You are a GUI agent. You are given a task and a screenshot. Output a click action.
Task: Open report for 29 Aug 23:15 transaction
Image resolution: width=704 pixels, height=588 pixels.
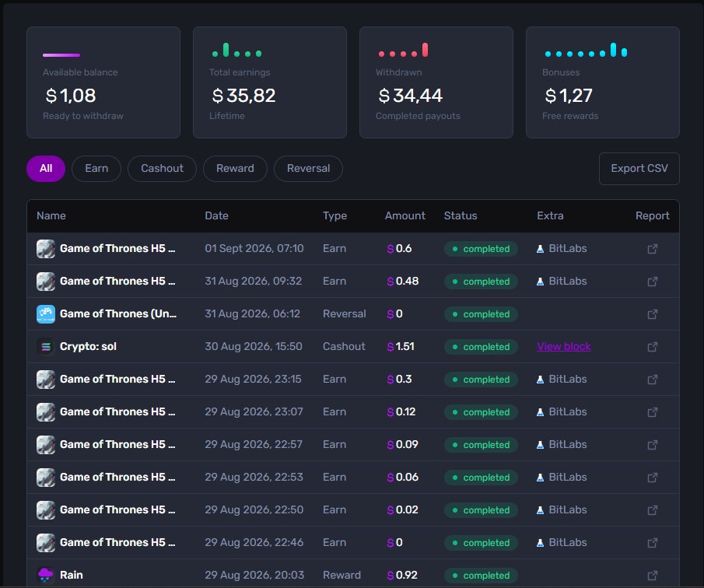tap(653, 380)
